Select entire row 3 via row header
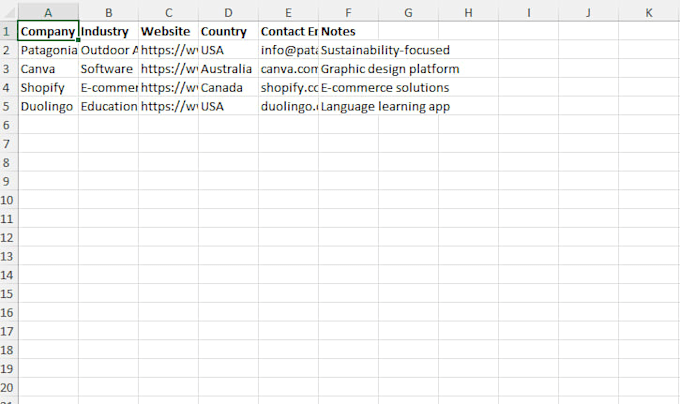 (9, 68)
